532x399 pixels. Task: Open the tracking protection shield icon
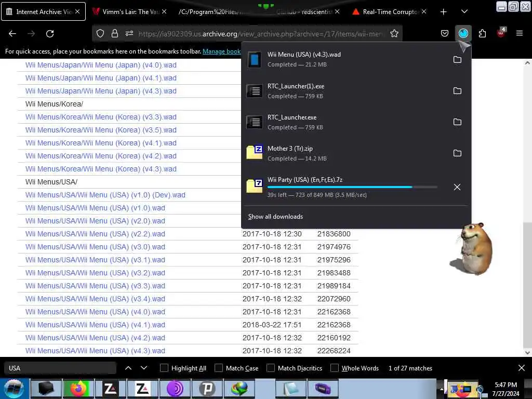(100, 34)
